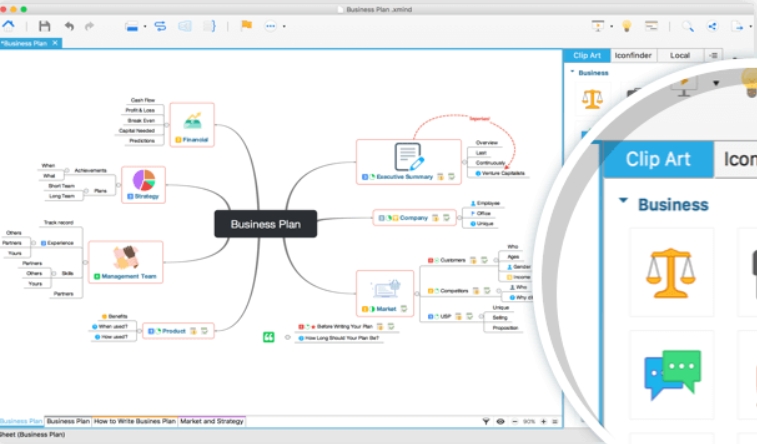Click the green quote marker icon
Image resolution: width=757 pixels, height=444 pixels.
point(268,337)
